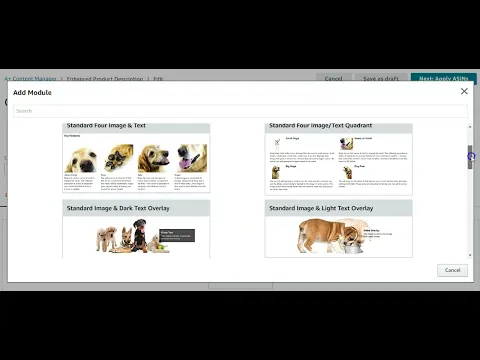Click the module Search field
The height and width of the screenshot is (360, 480).
(x=240, y=111)
